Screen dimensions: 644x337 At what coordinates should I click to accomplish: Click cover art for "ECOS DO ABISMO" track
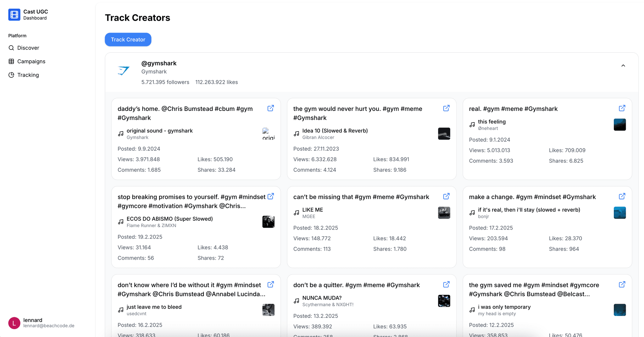pyautogui.click(x=268, y=222)
